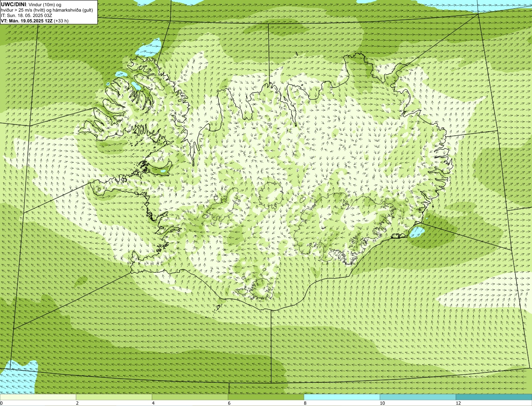Click the '0' label under the color scale
Viewport: 532px width, 406px height.
1,403
